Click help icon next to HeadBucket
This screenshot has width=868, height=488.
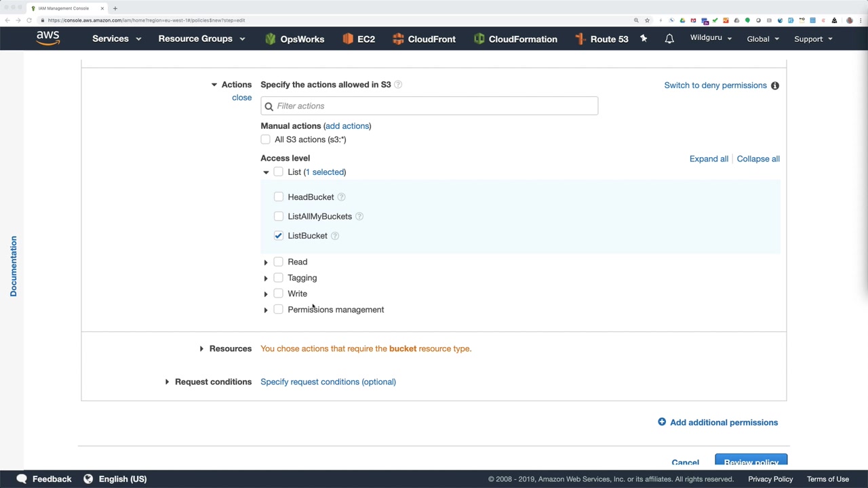(342, 197)
